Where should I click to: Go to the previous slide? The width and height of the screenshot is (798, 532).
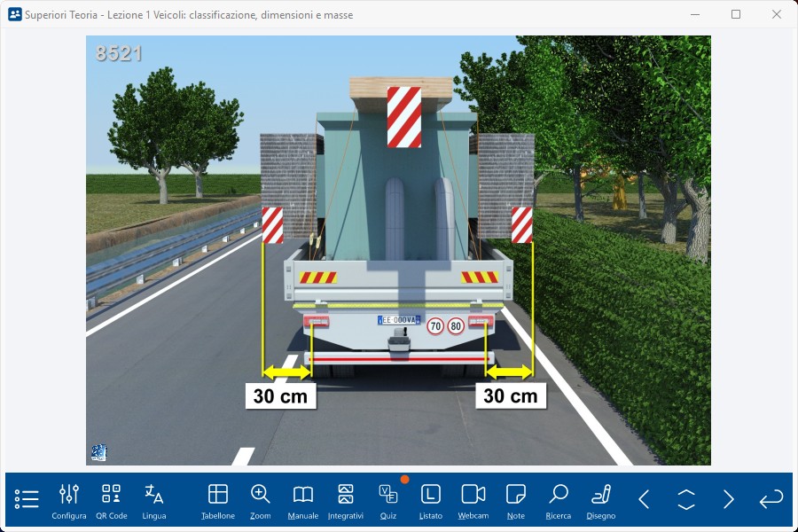point(644,499)
